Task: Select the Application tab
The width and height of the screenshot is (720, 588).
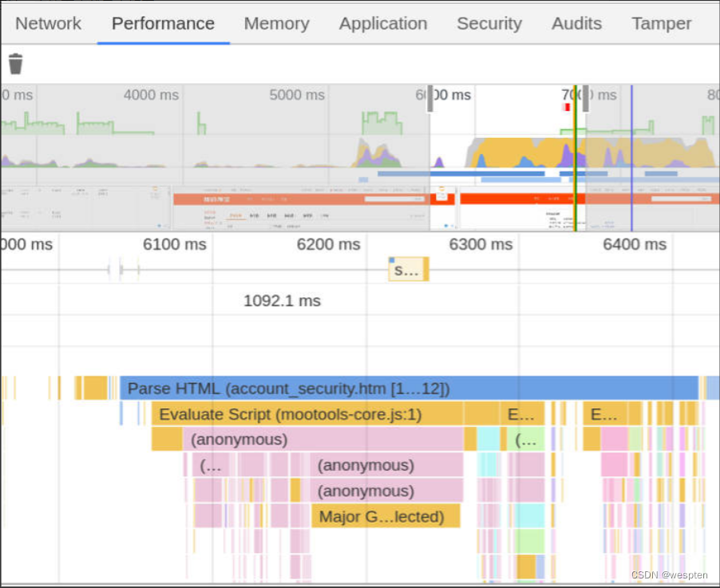Action: [x=383, y=24]
